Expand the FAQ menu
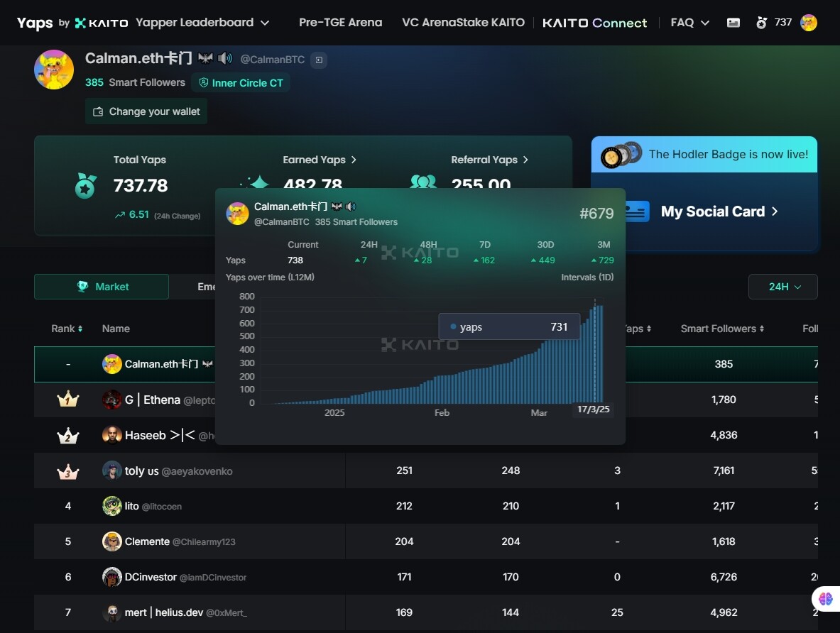Screen dimensions: 840x633 (690, 23)
